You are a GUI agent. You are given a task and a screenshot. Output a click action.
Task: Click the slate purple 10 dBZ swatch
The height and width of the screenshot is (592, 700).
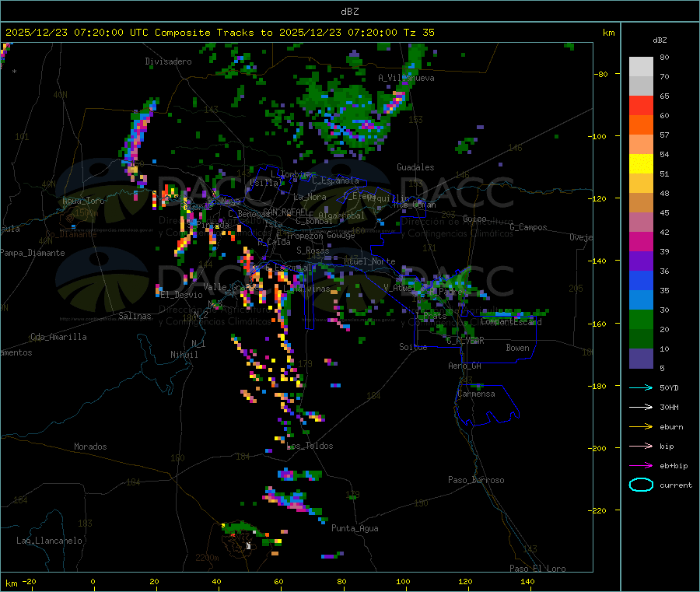click(x=641, y=359)
